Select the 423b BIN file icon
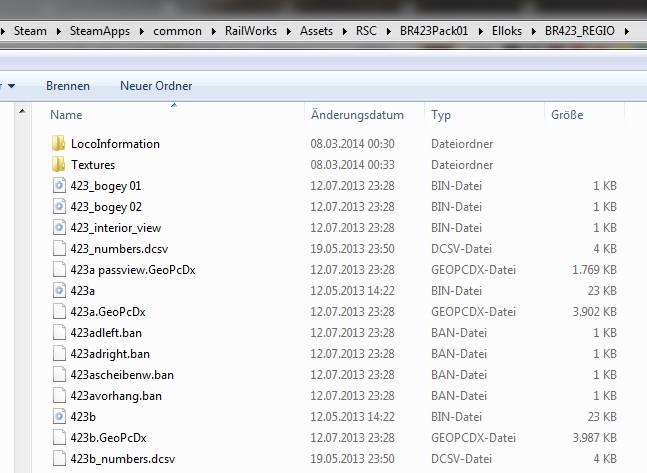 pos(59,417)
